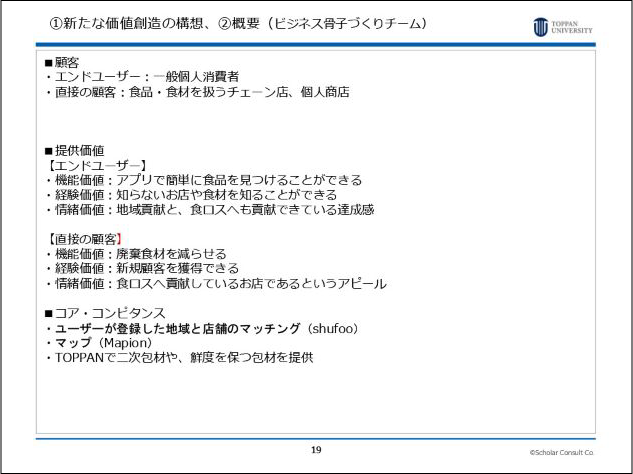This screenshot has height=474, width=633.
Task: Select the bullet 新規顧客を獲得できる
Action: point(141,268)
